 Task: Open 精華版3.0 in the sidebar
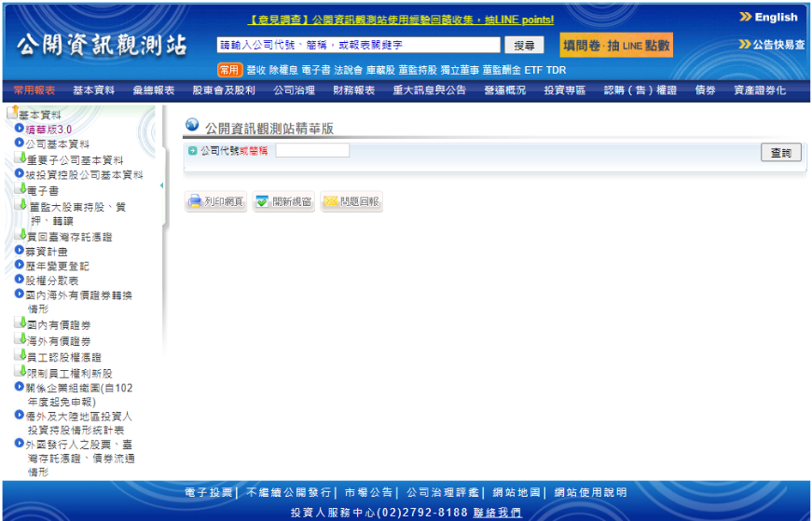[x=48, y=130]
